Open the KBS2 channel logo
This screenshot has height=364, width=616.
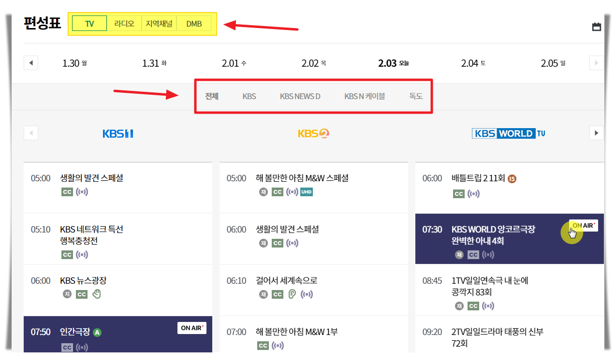coord(313,133)
